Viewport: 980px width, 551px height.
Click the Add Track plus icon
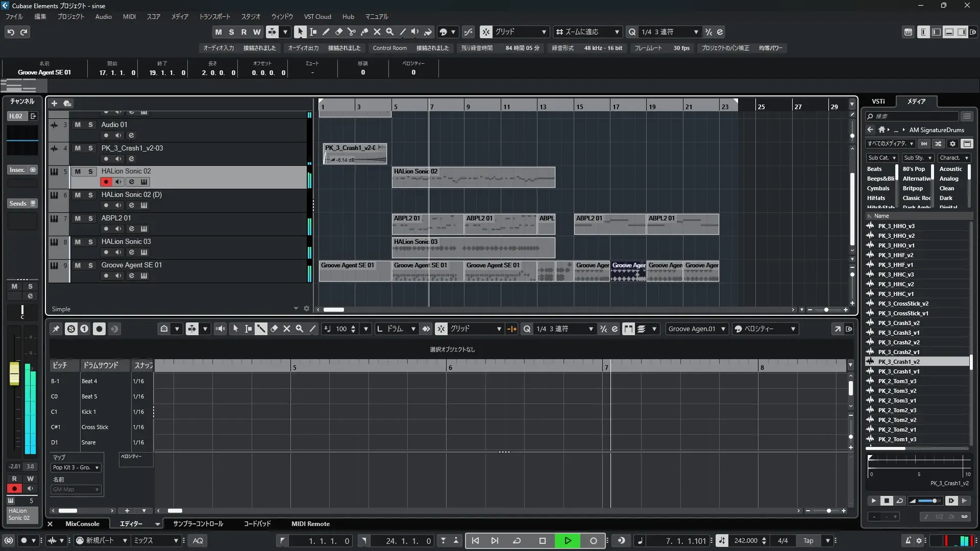click(54, 103)
